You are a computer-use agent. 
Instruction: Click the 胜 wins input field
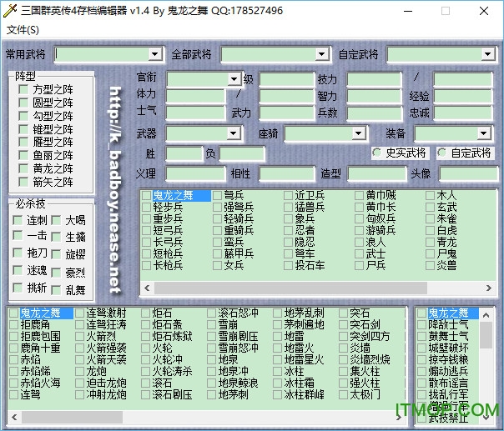click(184, 153)
